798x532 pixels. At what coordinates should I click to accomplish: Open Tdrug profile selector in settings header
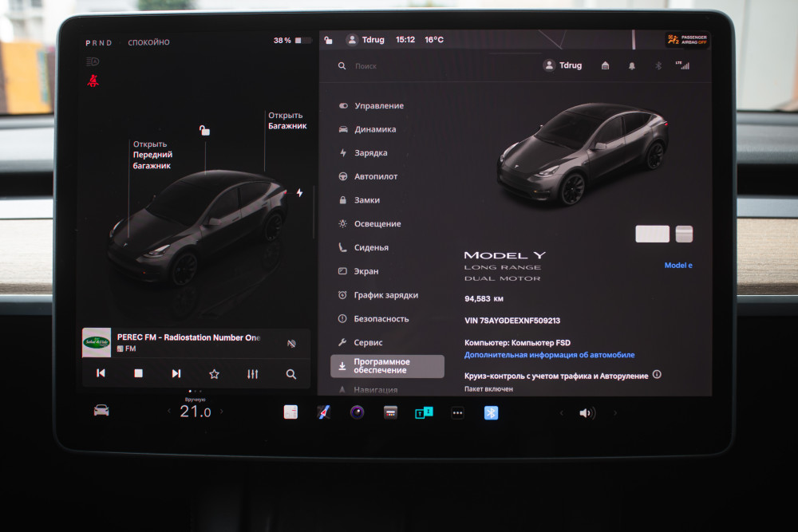click(563, 65)
